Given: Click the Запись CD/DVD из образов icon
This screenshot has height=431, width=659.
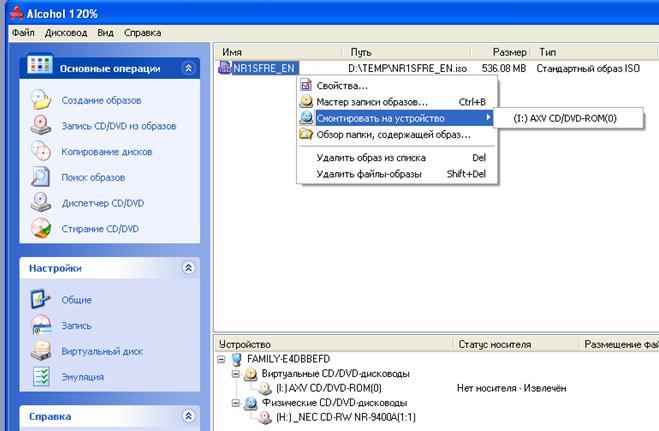Looking at the screenshot, I should [40, 125].
